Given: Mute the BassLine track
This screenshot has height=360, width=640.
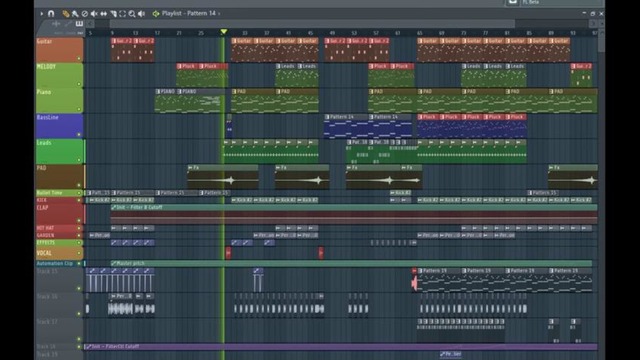Looking at the screenshot, I should [79, 135].
